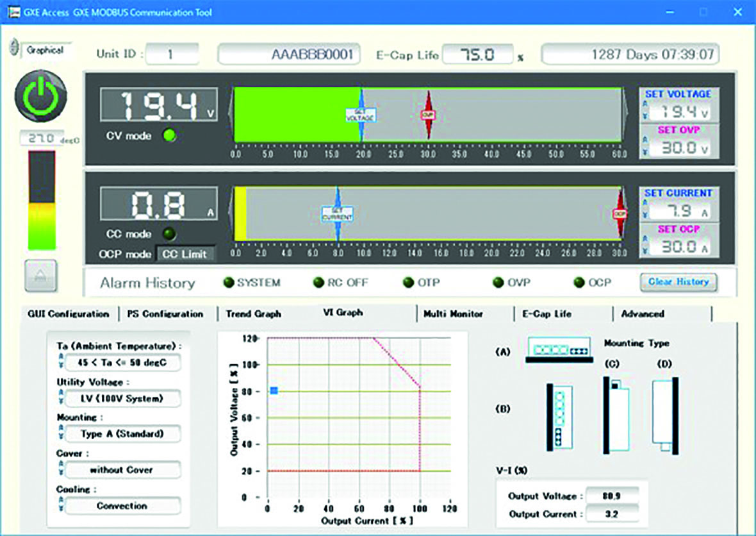Click the SET OVP value stepper
The width and height of the screenshot is (756, 536).
pos(645,146)
